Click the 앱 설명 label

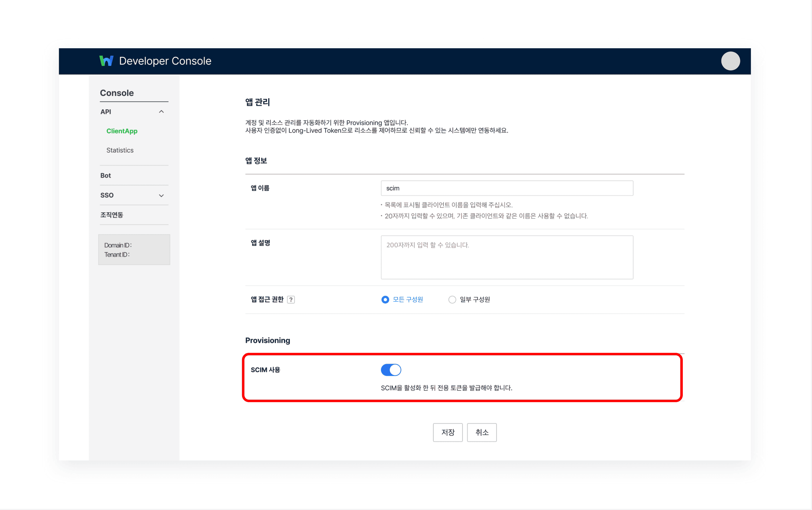pyautogui.click(x=260, y=243)
